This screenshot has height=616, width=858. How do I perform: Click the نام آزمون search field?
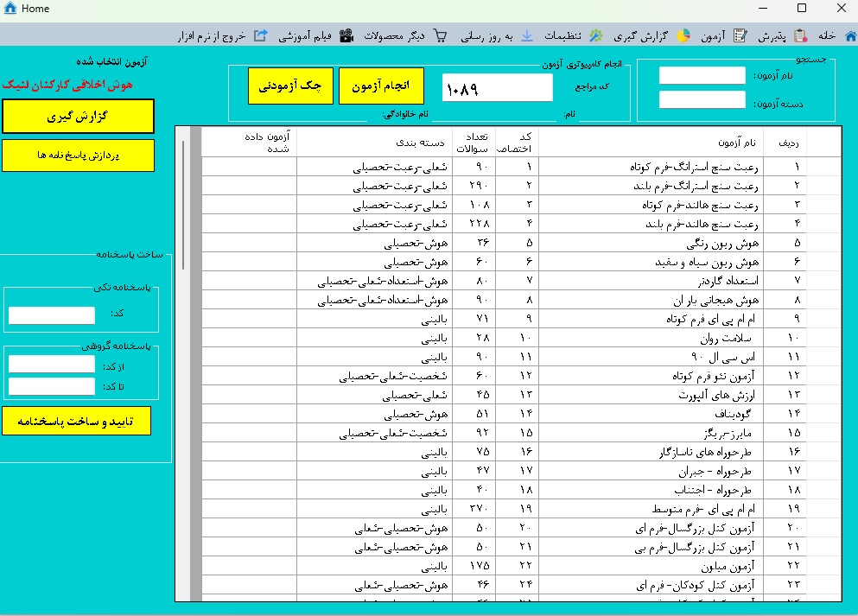point(702,76)
